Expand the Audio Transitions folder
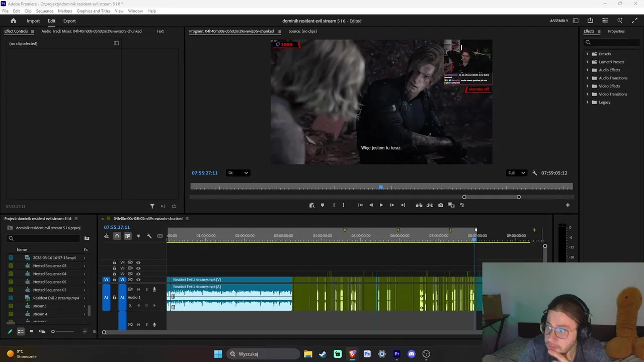 point(587,78)
